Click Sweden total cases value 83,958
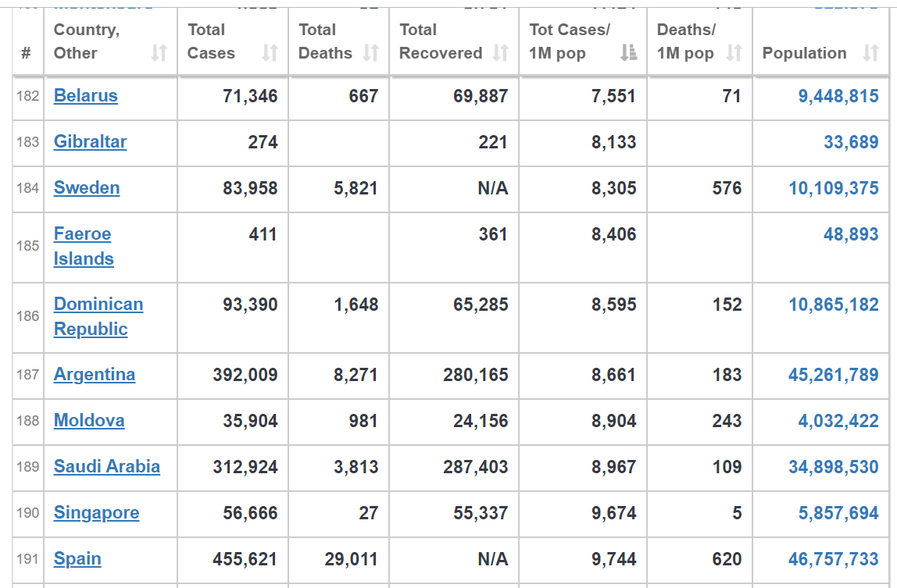 click(250, 188)
